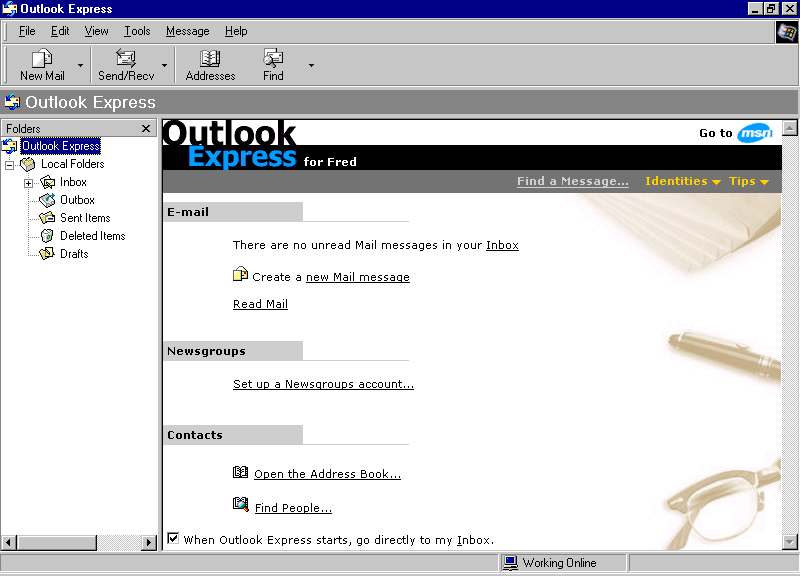The image size is (800, 576).
Task: Follow the Read Mail link
Action: [x=260, y=304]
